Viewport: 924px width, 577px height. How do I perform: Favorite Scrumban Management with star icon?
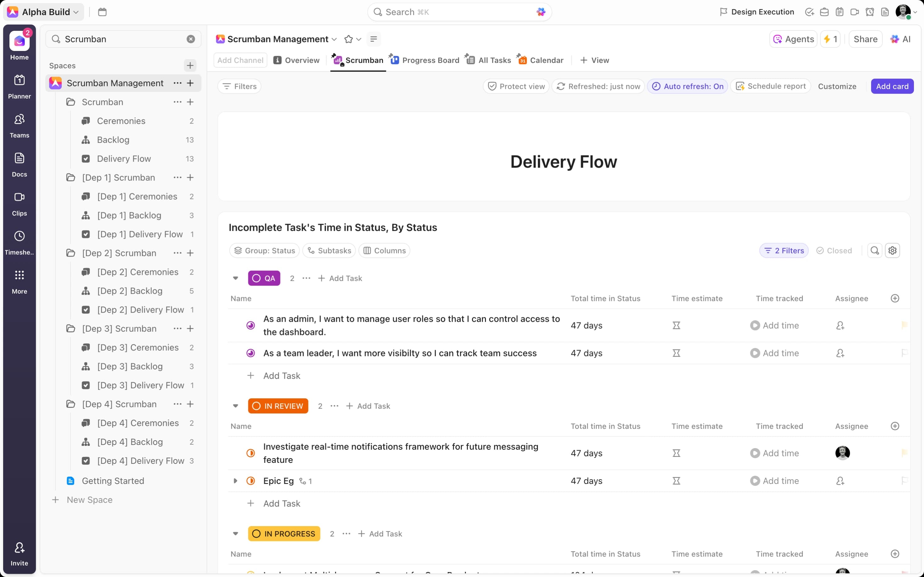coord(348,39)
